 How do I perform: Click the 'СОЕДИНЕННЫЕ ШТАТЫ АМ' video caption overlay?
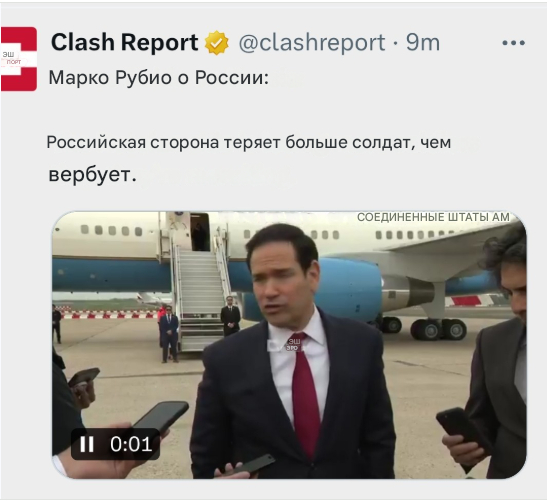pos(433,217)
